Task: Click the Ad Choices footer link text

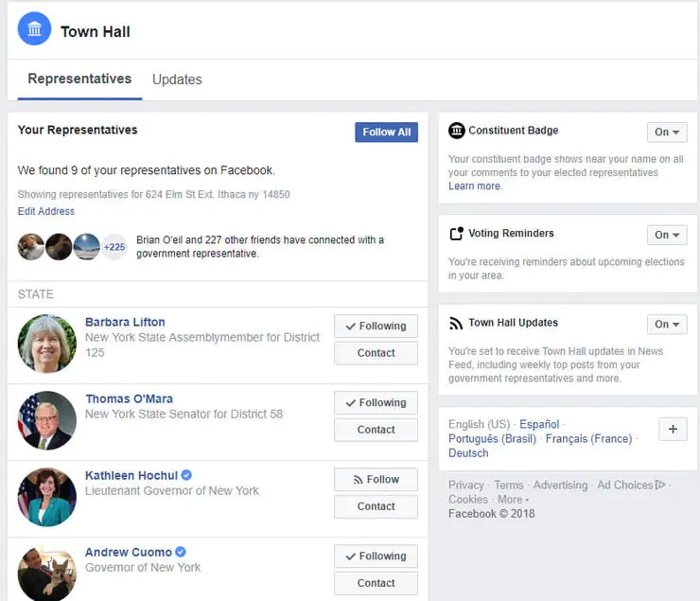Action: click(625, 485)
